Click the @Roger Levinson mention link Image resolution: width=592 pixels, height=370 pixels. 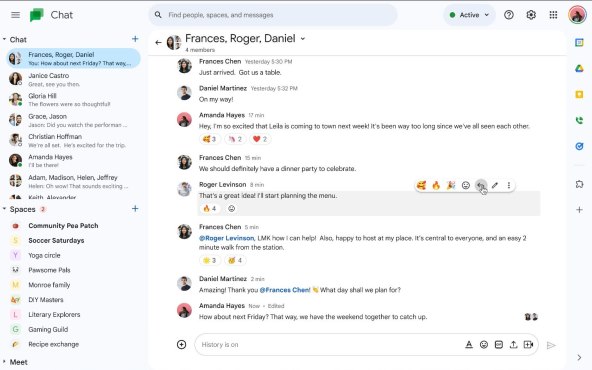227,238
